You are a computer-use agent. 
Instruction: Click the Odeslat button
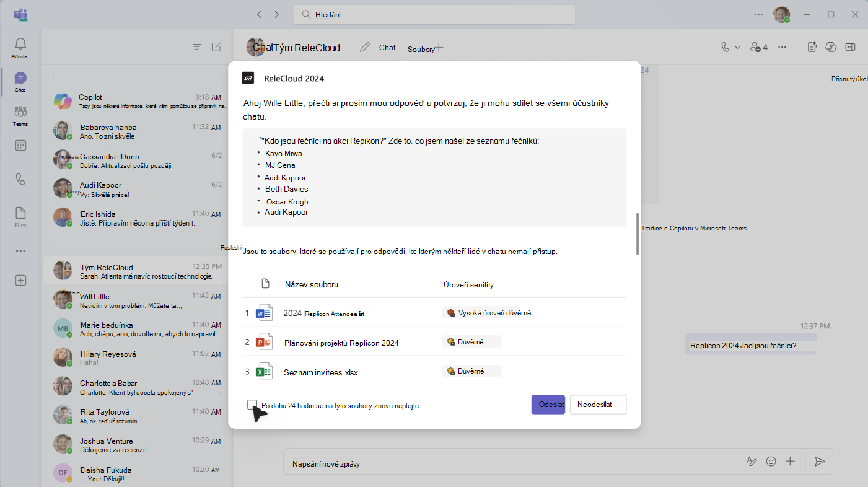click(548, 405)
